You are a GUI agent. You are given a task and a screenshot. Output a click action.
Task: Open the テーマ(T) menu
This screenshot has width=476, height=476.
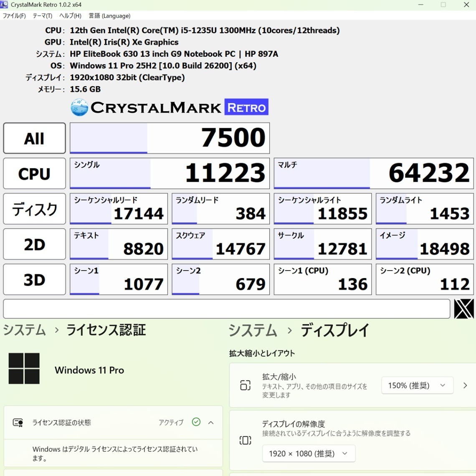coord(43,16)
